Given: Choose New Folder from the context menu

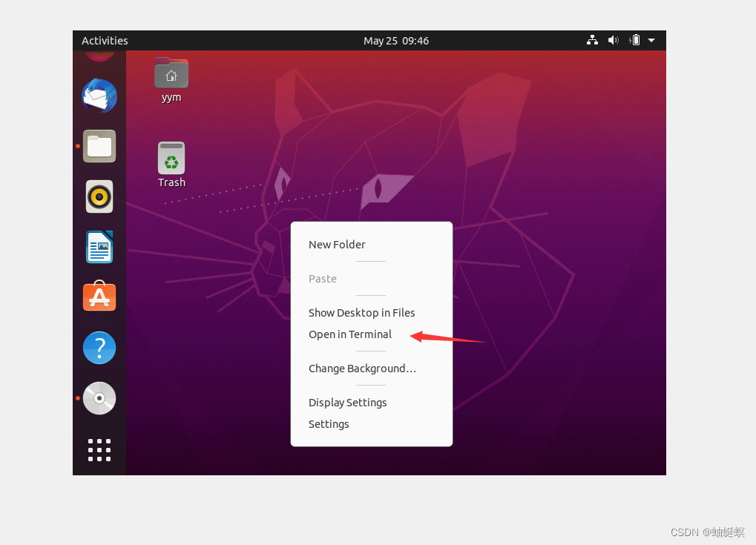Looking at the screenshot, I should [x=337, y=244].
